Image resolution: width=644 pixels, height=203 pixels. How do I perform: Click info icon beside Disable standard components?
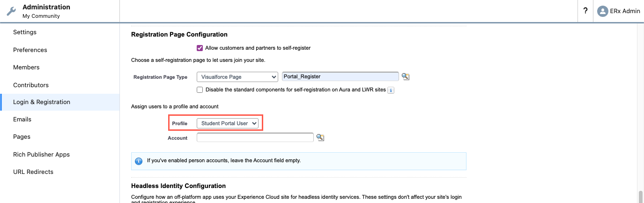click(391, 90)
